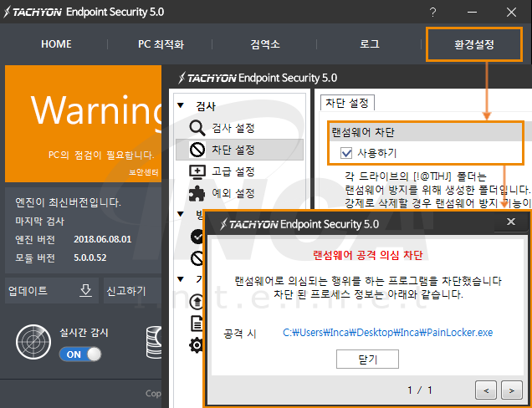Click 닫기 button in alert dialog

click(367, 359)
